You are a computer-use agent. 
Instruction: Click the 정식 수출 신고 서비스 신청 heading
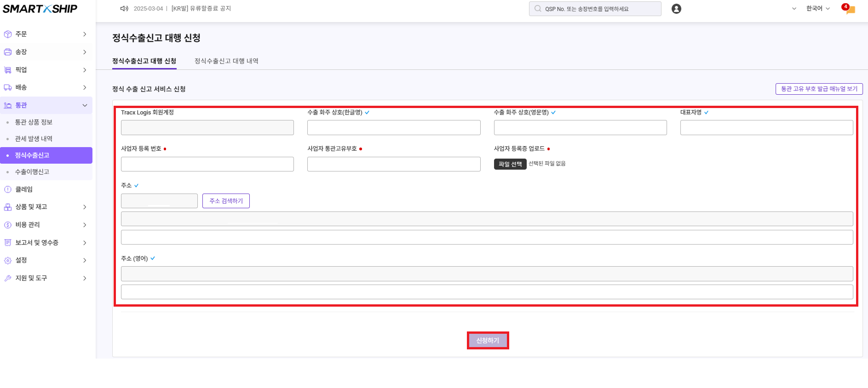149,89
